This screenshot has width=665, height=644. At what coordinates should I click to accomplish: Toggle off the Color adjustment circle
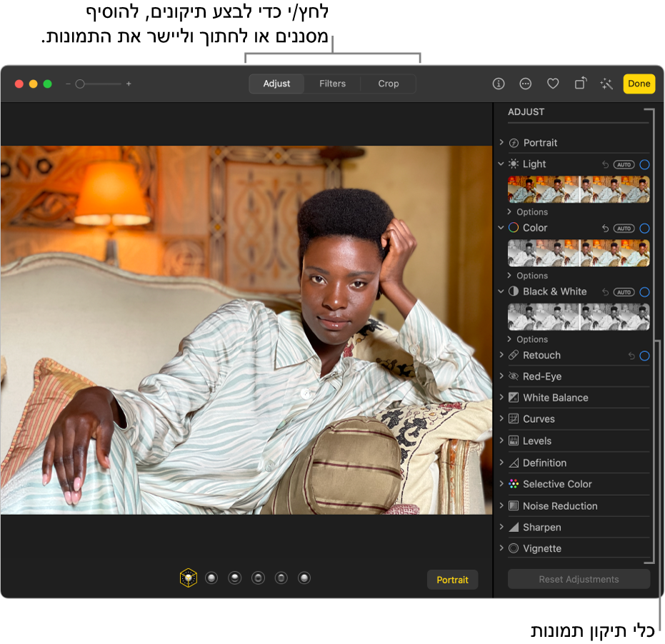point(644,228)
